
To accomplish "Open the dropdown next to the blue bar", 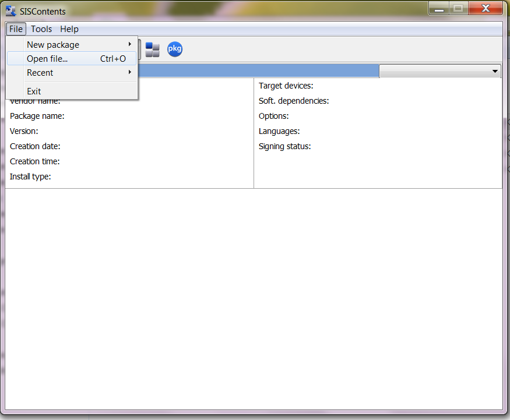I will pos(439,71).
